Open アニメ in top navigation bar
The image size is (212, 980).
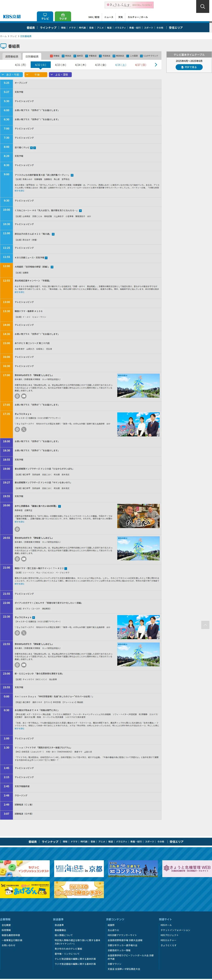[x=100, y=28]
